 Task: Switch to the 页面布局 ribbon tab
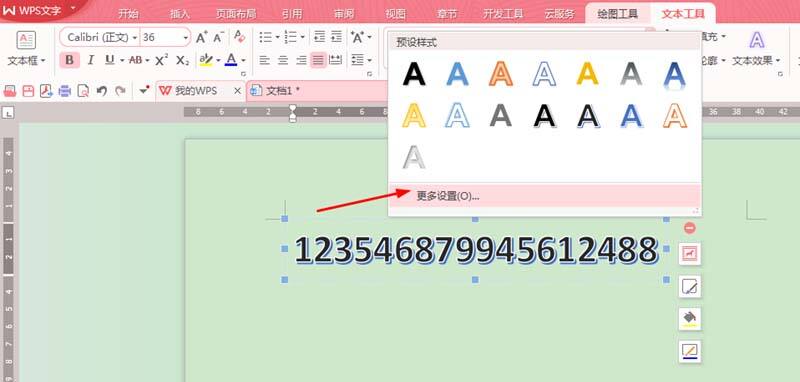pyautogui.click(x=236, y=14)
